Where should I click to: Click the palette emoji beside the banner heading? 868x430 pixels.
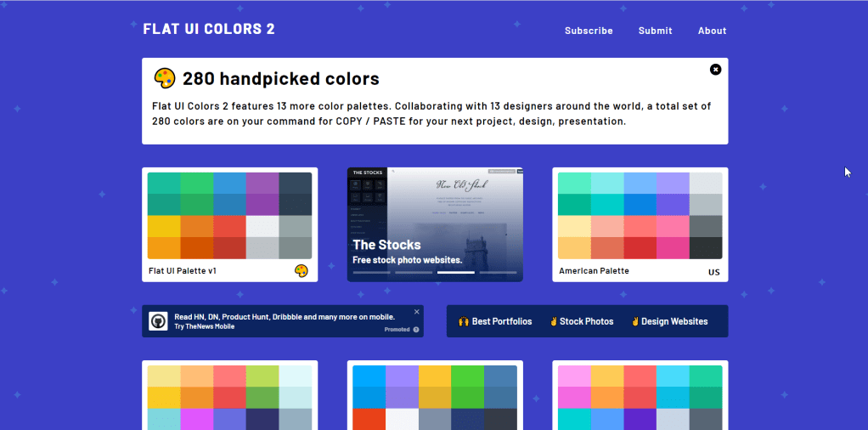(165, 79)
